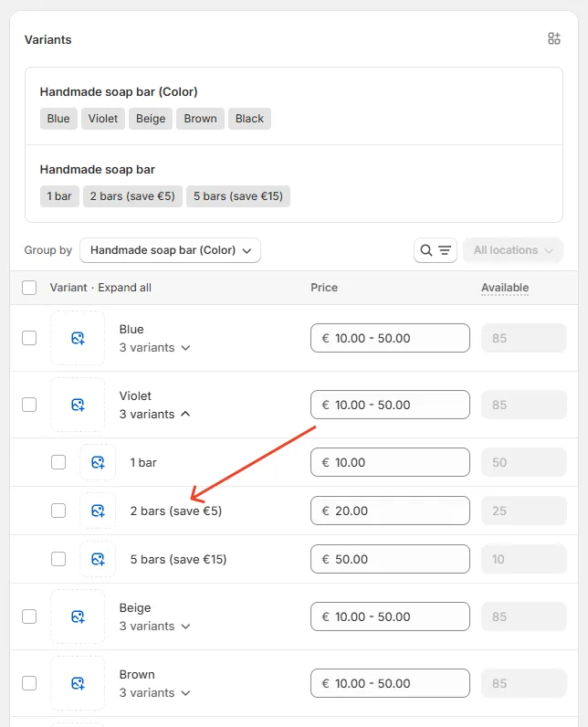Expand the Brown 3 variants list
The image size is (588, 727).
[x=155, y=692]
